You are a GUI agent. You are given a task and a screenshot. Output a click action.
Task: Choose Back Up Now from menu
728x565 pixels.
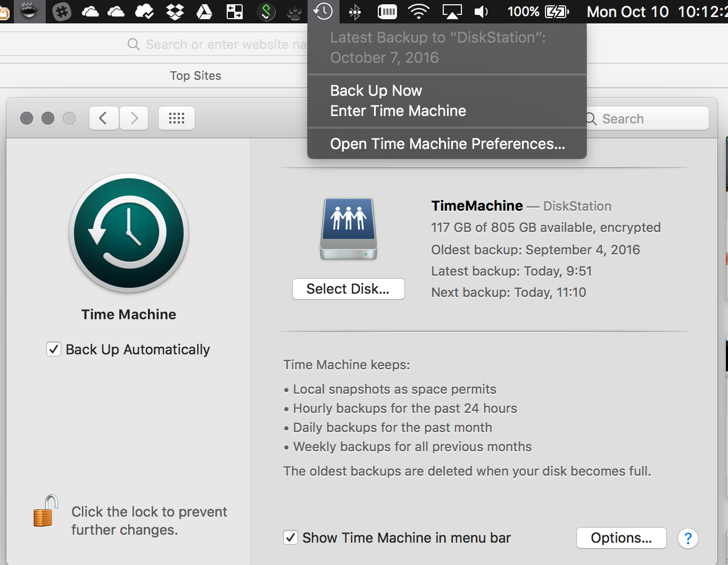click(x=447, y=90)
